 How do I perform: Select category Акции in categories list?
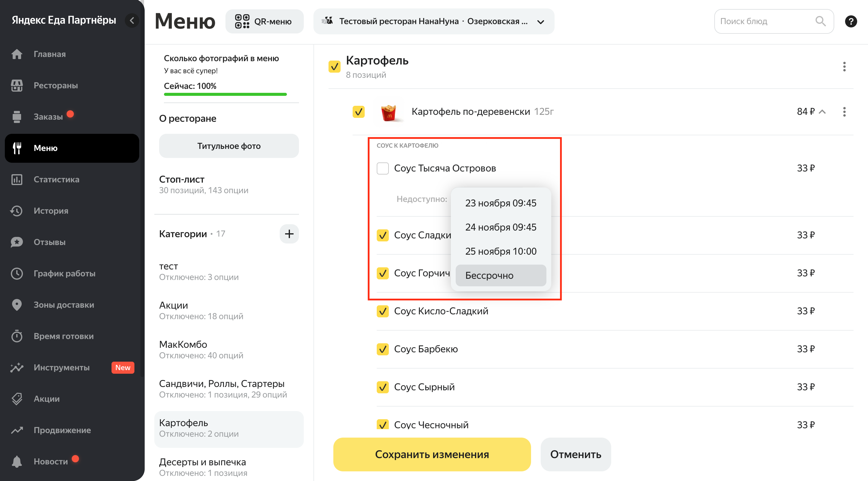229,310
